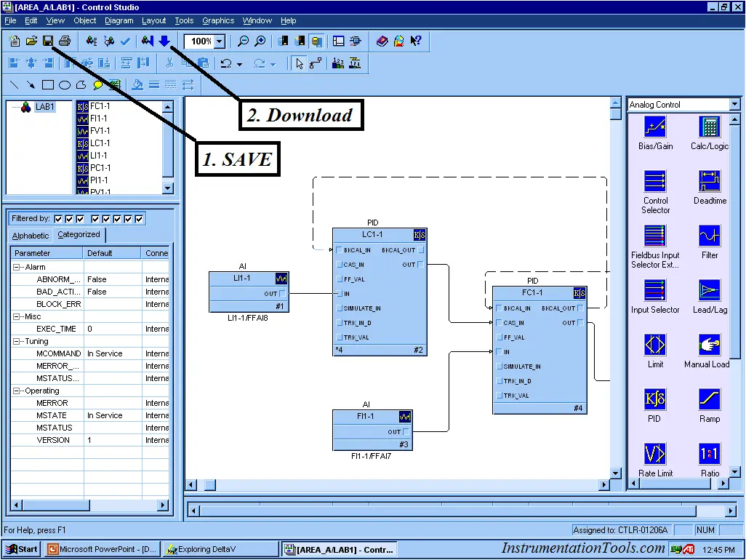This screenshot has height=560, width=746.
Task: Click the Print toolbar icon
Action: coord(65,41)
